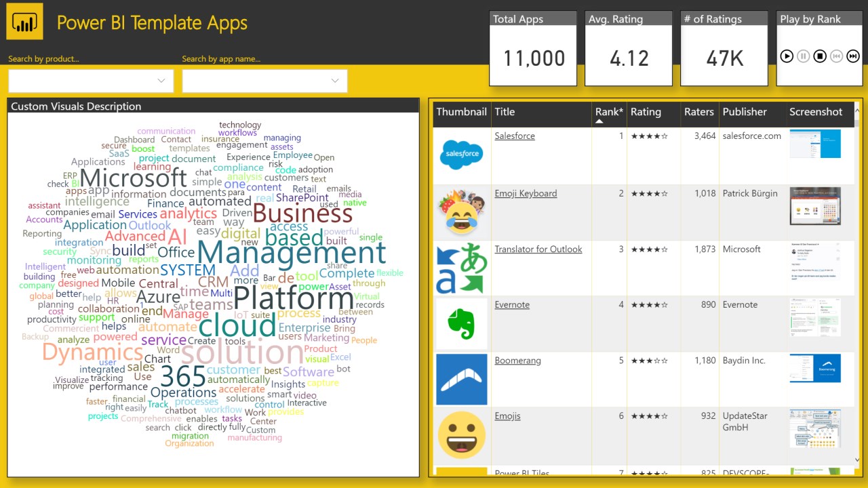This screenshot has width=868, height=488.
Task: Click the Play button in Play by Rank
Action: [787, 56]
